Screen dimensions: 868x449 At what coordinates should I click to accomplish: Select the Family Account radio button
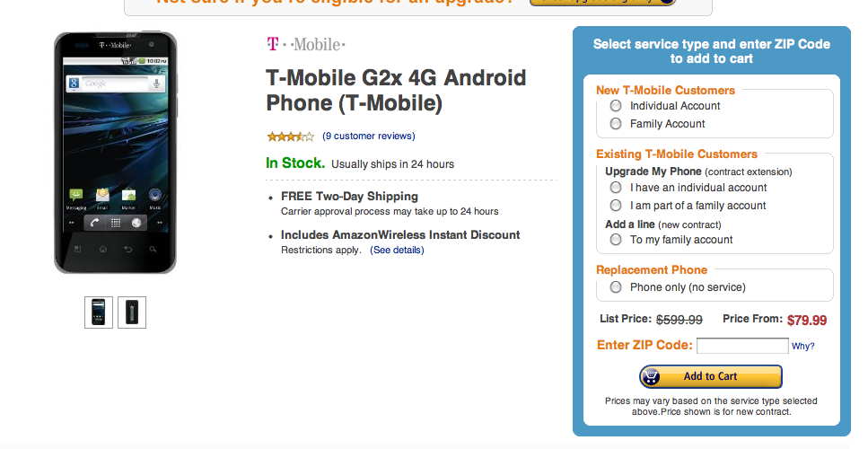point(616,124)
